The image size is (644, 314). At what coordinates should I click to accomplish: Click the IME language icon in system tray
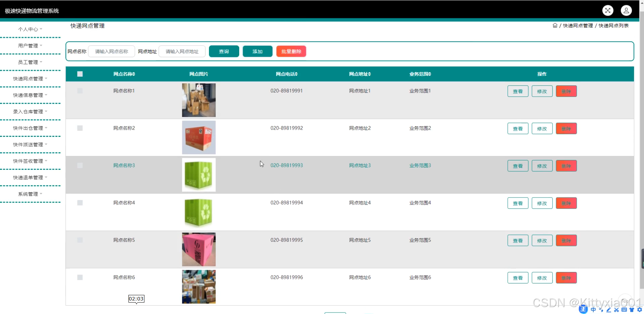point(593,309)
